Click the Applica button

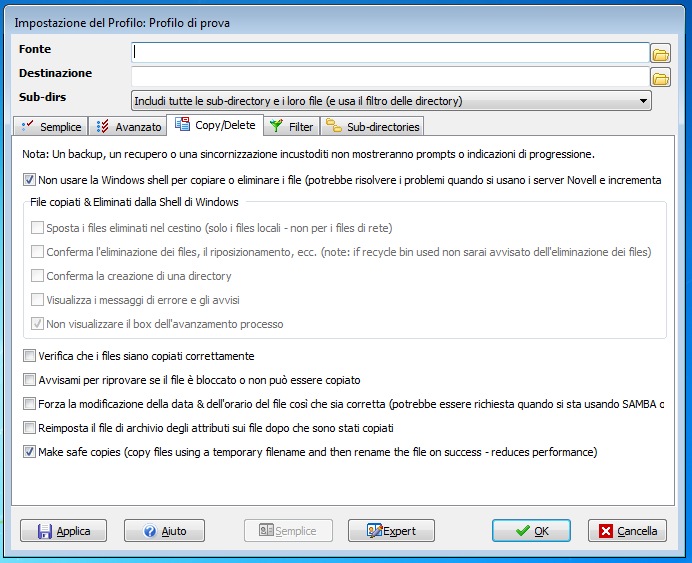coord(63,531)
